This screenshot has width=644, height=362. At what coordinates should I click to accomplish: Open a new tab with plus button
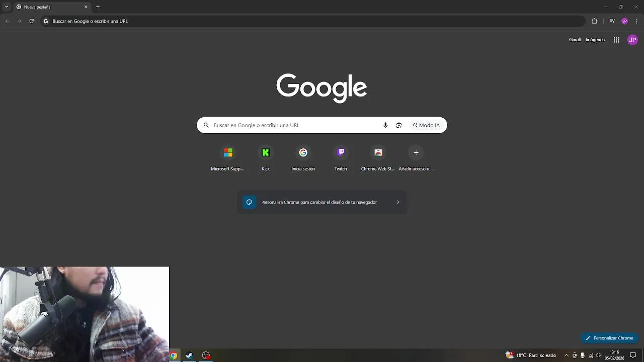coord(98,7)
